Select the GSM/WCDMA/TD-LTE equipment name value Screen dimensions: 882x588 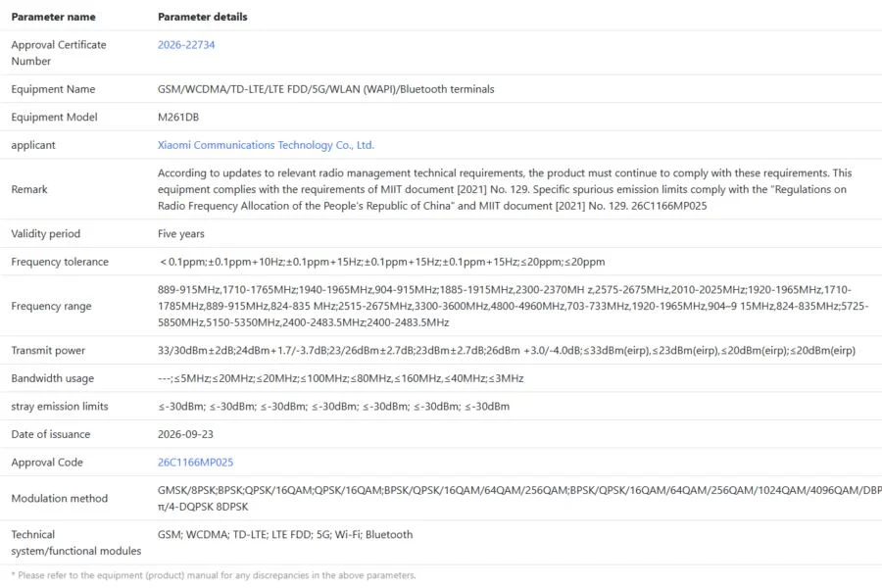[x=325, y=89]
